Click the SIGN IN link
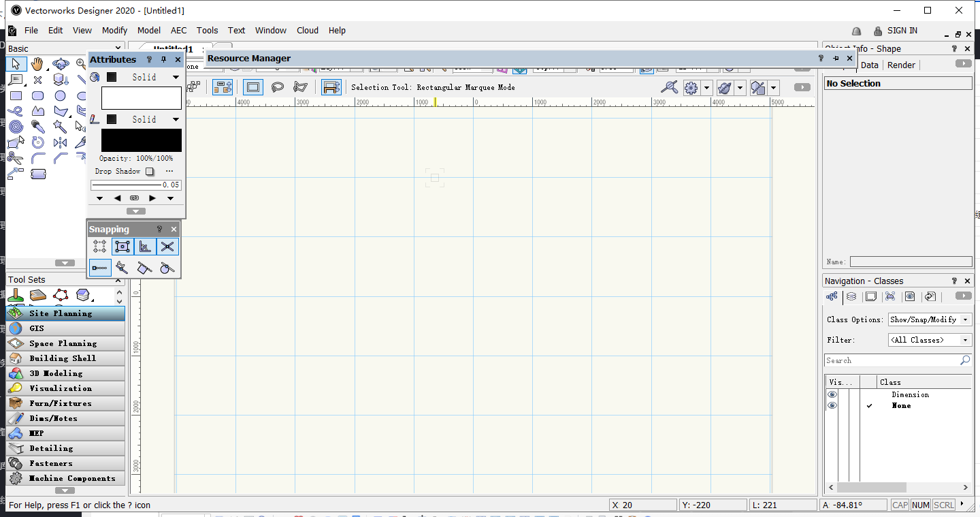Image resolution: width=980 pixels, height=517 pixels. pyautogui.click(x=902, y=31)
